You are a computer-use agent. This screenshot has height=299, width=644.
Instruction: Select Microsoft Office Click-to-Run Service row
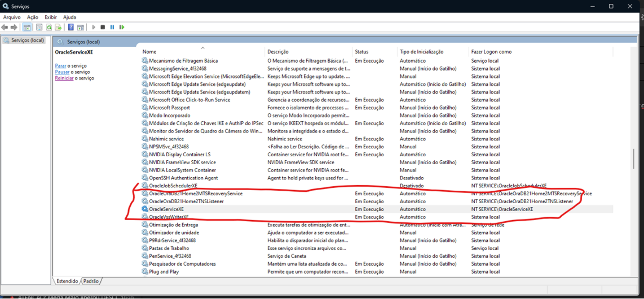point(377,100)
